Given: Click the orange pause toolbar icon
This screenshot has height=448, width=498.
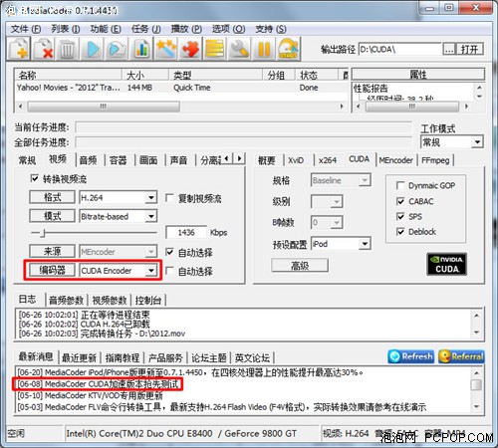Looking at the screenshot, I should click(x=264, y=49).
